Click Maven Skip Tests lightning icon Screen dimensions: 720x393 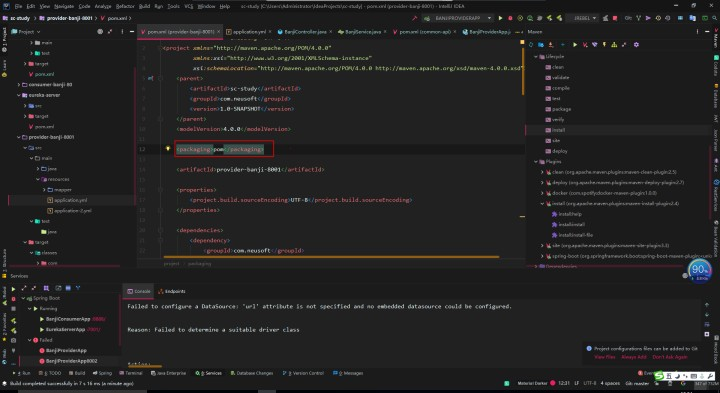coord(604,45)
